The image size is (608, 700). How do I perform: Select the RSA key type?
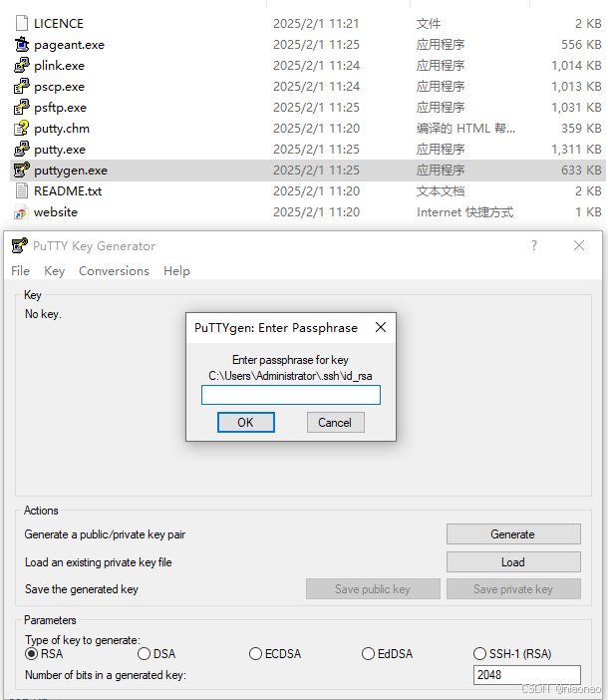(x=32, y=654)
